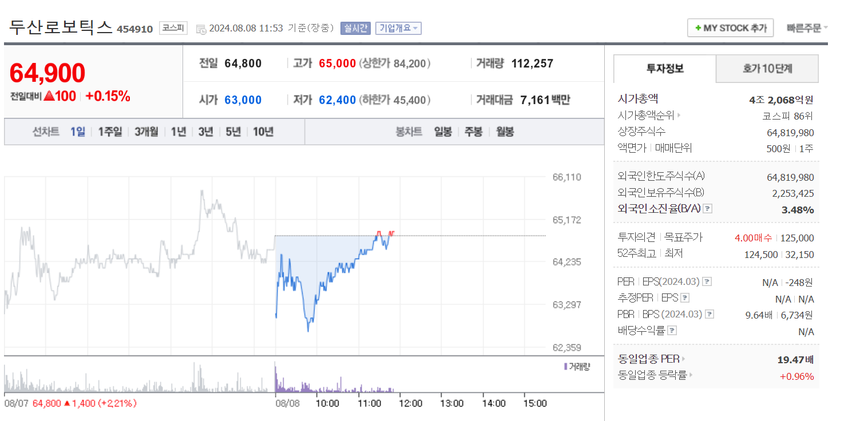Click the 동일업종 등락률 value +0.96%

796,376
